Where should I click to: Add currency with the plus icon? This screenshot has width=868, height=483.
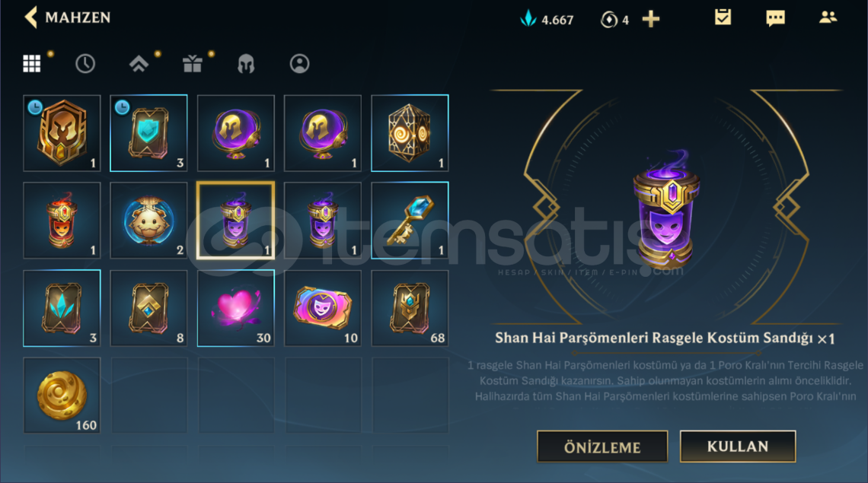(x=650, y=19)
